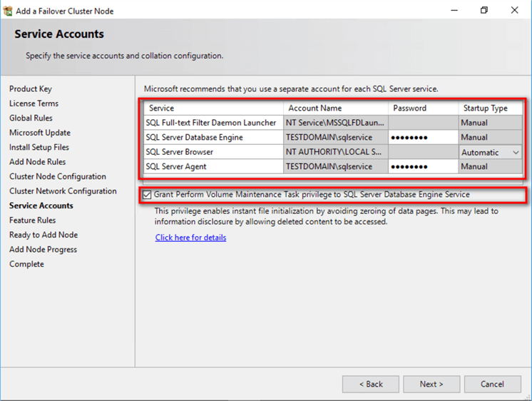Select Cluster Node Configuration step
The height and width of the screenshot is (401, 532).
pos(58,176)
